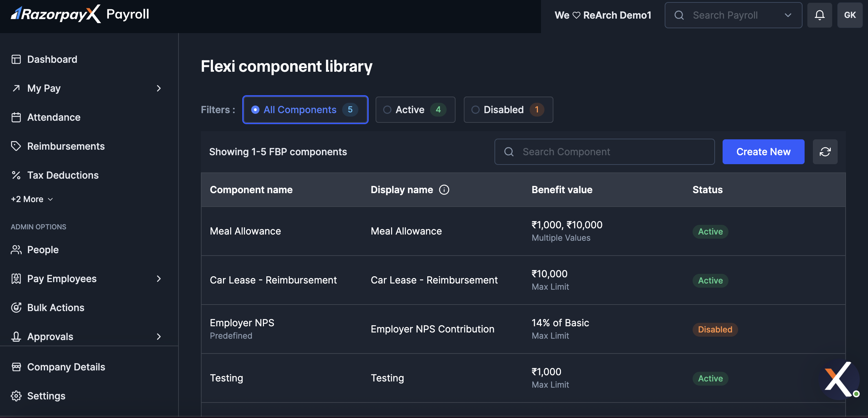Open Settings page
868x418 pixels.
(x=46, y=396)
